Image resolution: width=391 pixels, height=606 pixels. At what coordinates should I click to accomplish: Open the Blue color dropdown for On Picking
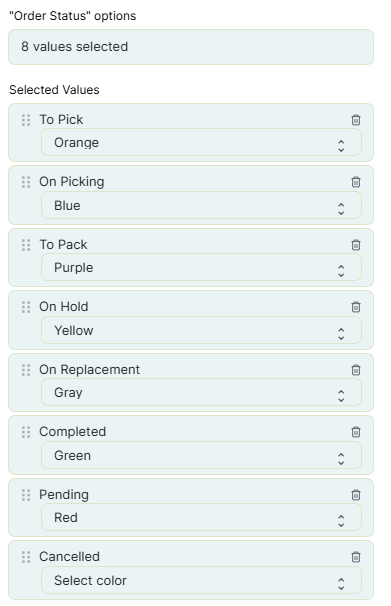[x=201, y=205]
